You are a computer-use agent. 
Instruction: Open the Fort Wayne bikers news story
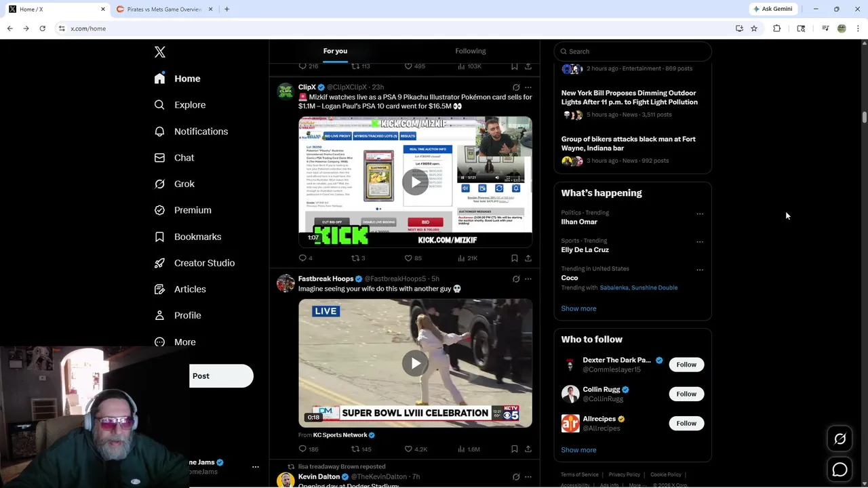[x=628, y=144]
